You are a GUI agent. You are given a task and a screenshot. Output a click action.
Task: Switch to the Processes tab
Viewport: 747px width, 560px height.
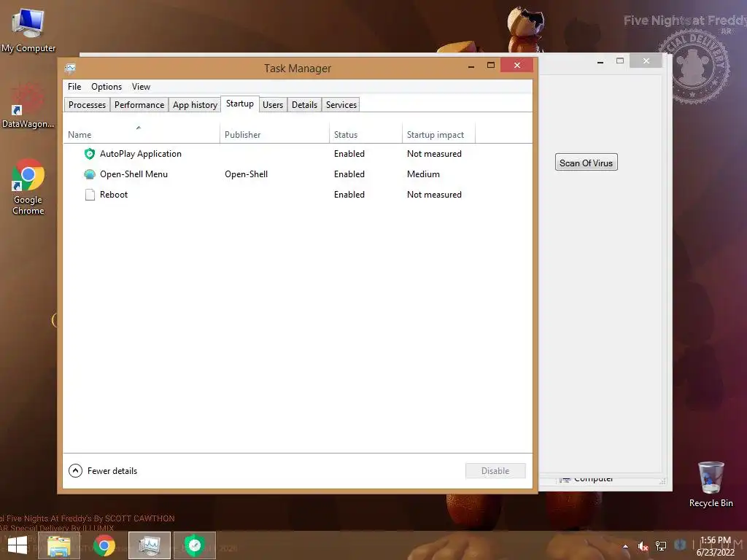tap(88, 105)
